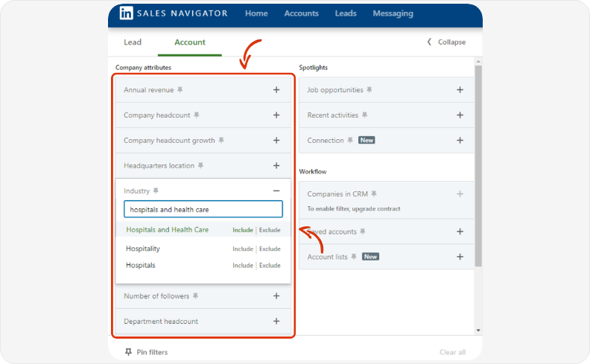590x364 pixels.
Task: Select the Hospitals and Health Care suggestion
Action: coord(167,229)
